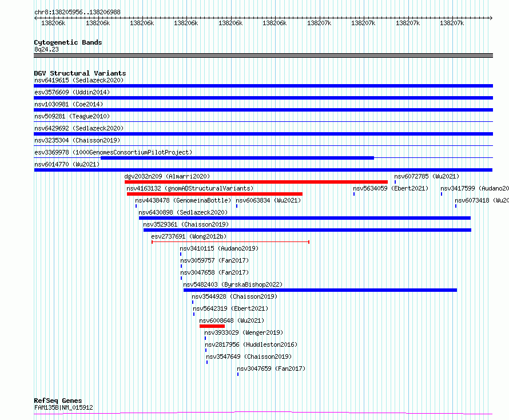Click the nsv6014770 (Wu2021) label

coord(67,164)
